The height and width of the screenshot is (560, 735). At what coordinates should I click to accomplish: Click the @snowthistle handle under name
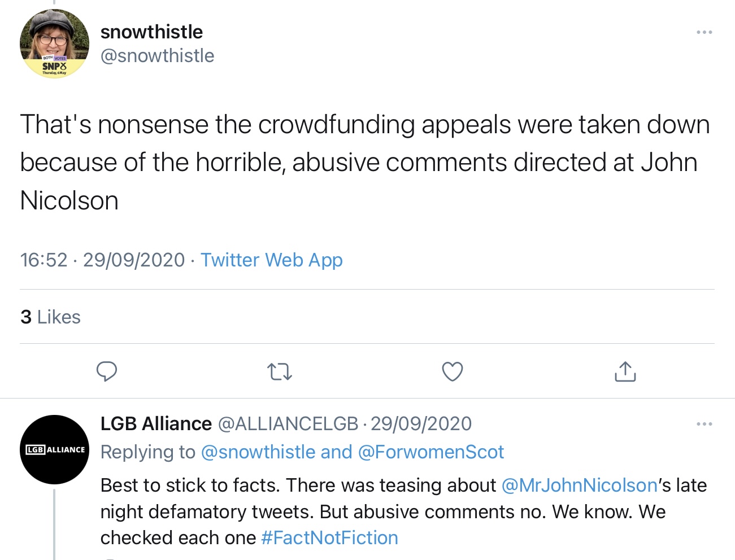[157, 56]
